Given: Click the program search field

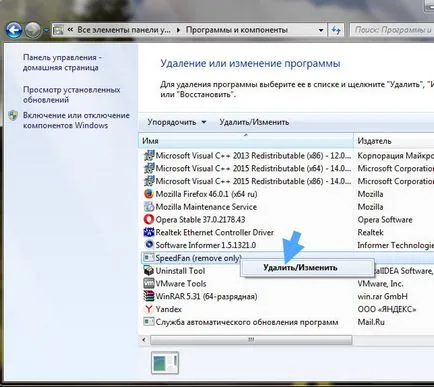Looking at the screenshot, I should pos(393,30).
